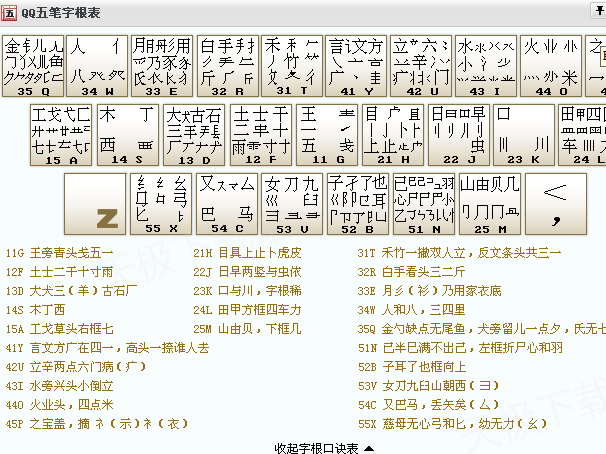
Task: Click the QQ五笔字根表 title text
Action: coord(61,13)
